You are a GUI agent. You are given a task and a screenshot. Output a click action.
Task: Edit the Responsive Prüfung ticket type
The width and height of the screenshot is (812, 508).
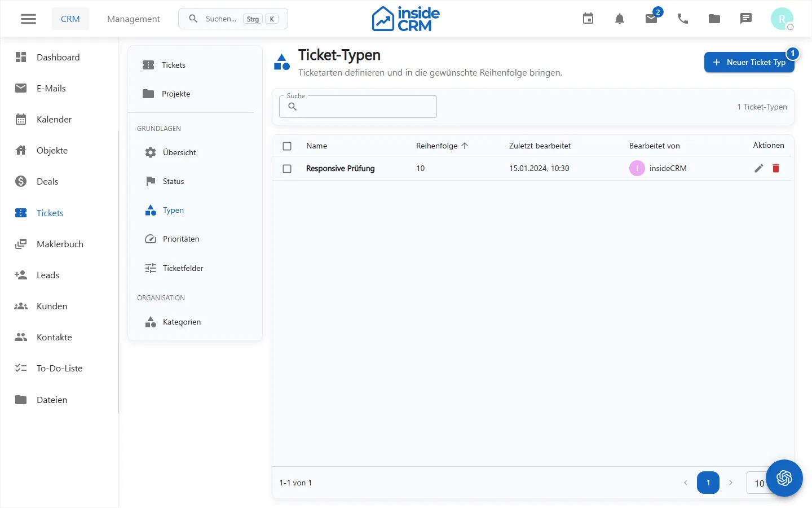point(759,168)
